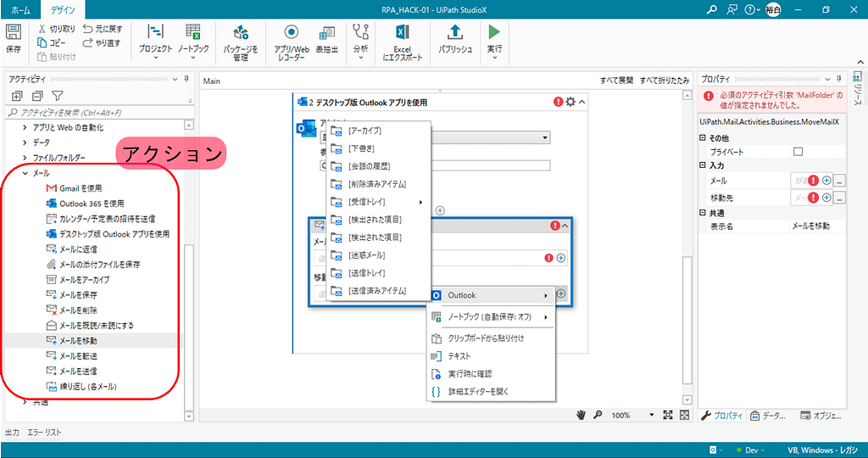Expand the データ category in activities tree

pyautogui.click(x=25, y=142)
